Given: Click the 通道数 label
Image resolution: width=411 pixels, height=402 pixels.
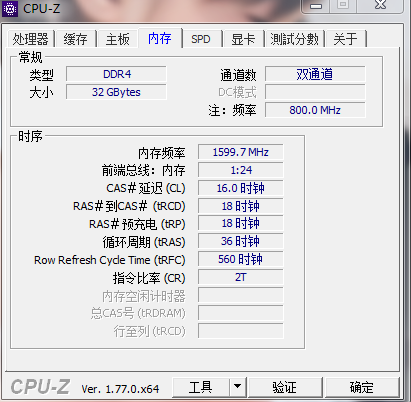Looking at the screenshot, I should point(238,75).
